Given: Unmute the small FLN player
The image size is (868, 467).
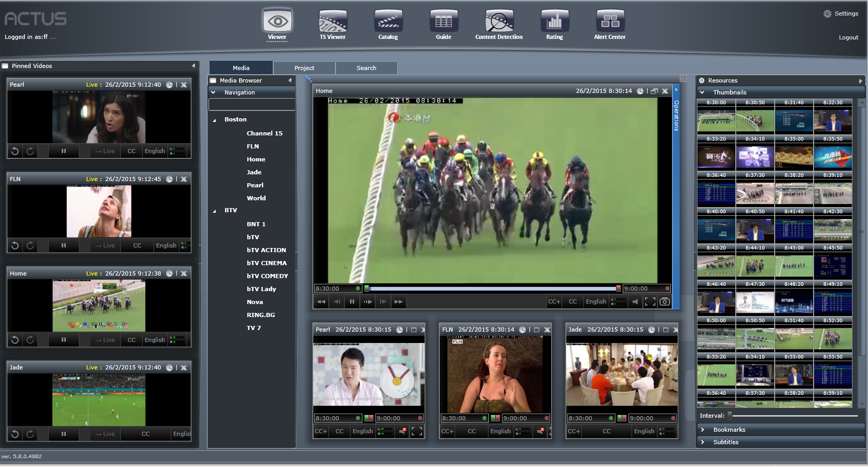Looking at the screenshot, I should [541, 431].
